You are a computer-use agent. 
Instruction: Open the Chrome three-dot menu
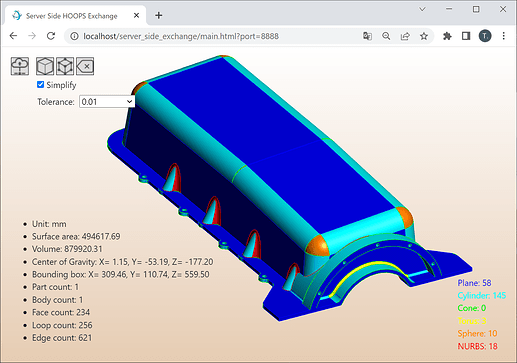(x=504, y=36)
